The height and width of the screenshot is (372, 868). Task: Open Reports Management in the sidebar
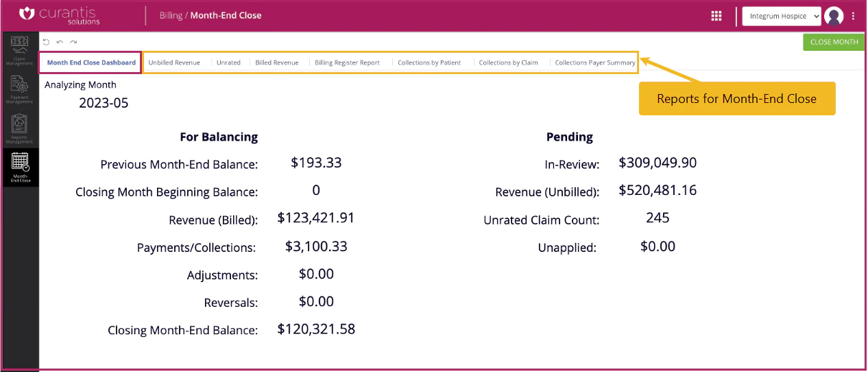21,129
